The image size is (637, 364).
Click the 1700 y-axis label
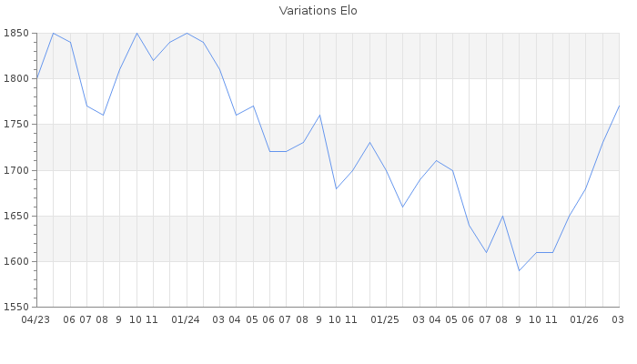coord(16,170)
